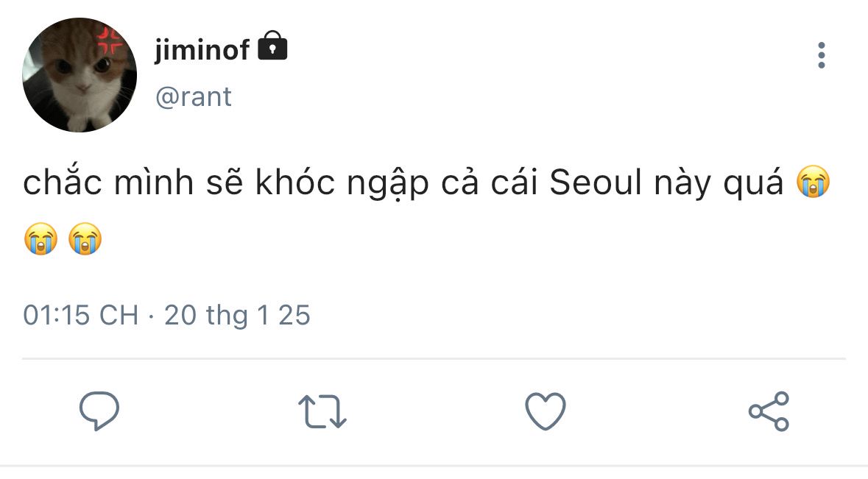
Task: Open the three-dot more options menu
Action: click(x=821, y=56)
